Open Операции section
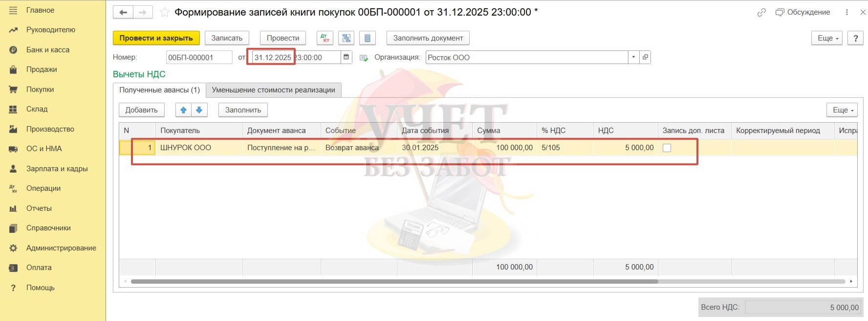Image resolution: width=868 pixels, height=321 pixels. tap(43, 188)
